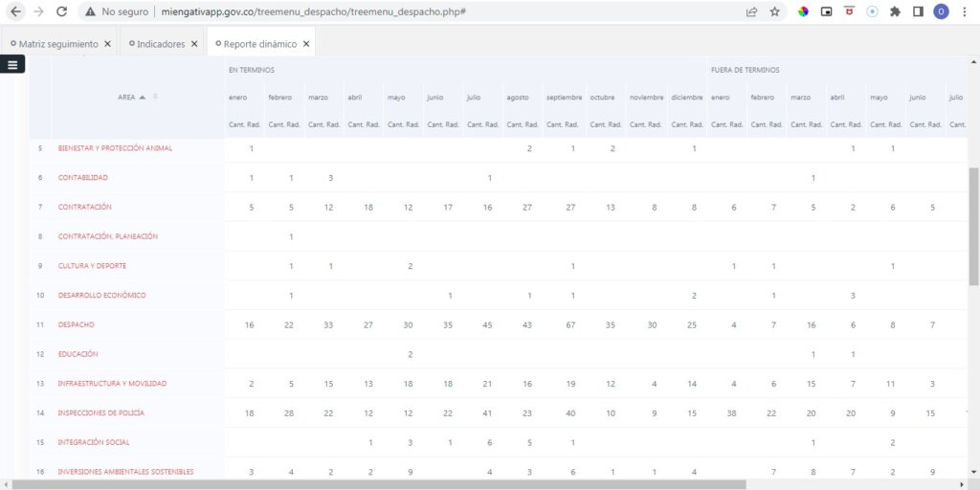980x490 pixels.
Task: Click row number 11
Action: tap(40, 325)
